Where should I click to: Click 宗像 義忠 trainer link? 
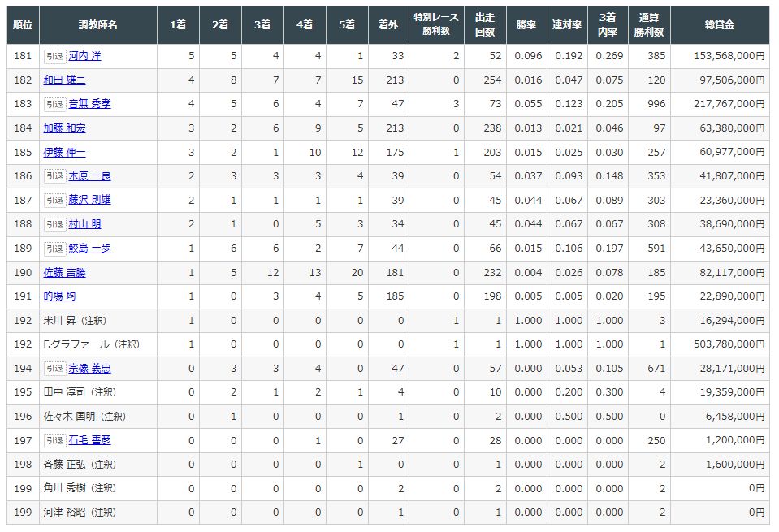[x=89, y=368]
